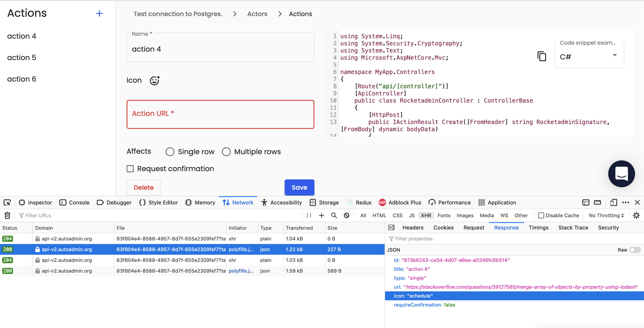The height and width of the screenshot is (328, 644).
Task: Open the emoji icon picker
Action: 155,80
